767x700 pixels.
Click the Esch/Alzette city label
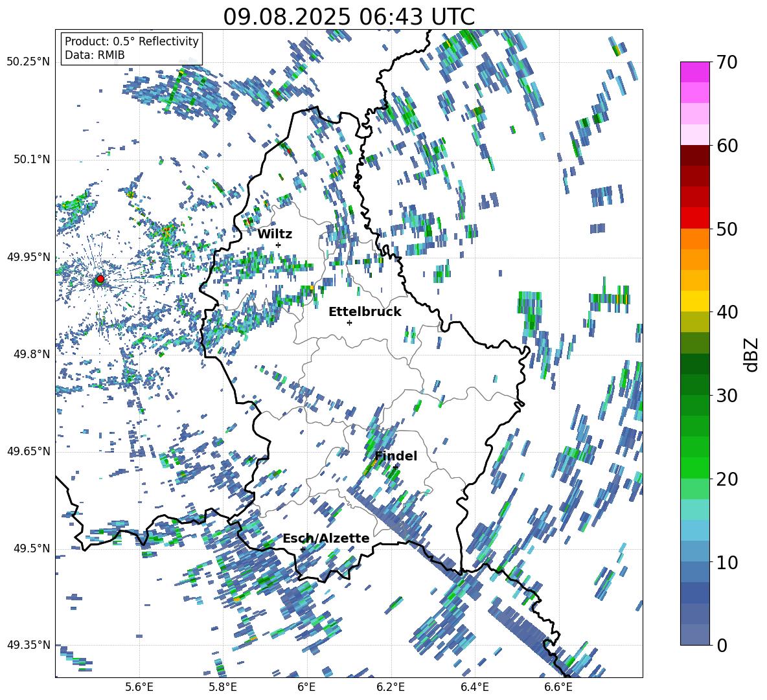tap(326, 538)
